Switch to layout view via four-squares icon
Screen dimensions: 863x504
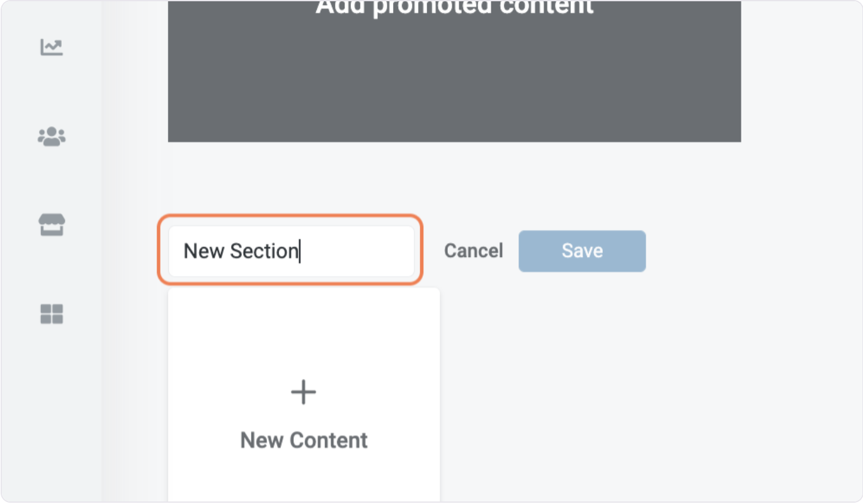(x=52, y=314)
